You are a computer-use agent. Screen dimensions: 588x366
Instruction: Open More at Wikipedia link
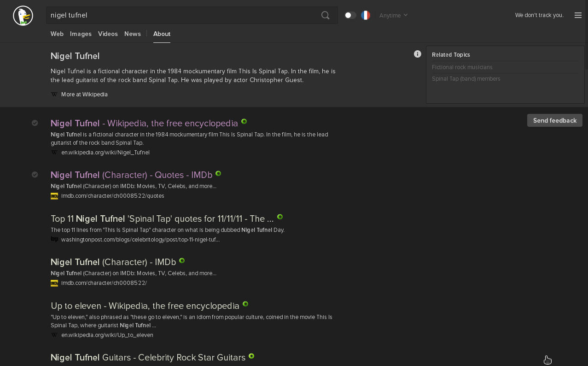click(x=84, y=94)
